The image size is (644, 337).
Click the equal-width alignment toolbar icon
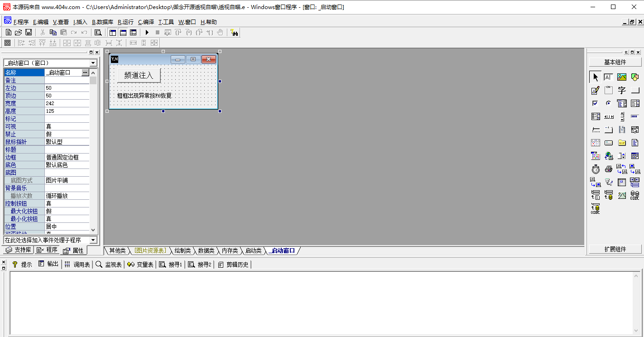point(133,43)
